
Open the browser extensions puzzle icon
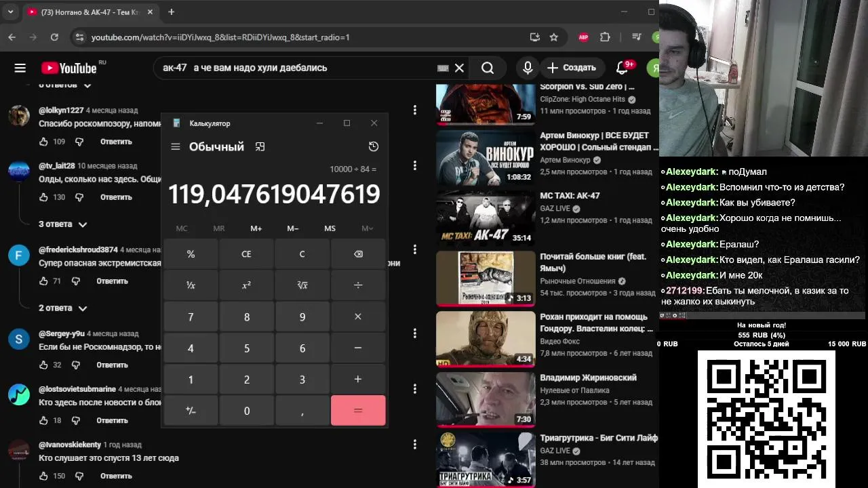(605, 37)
